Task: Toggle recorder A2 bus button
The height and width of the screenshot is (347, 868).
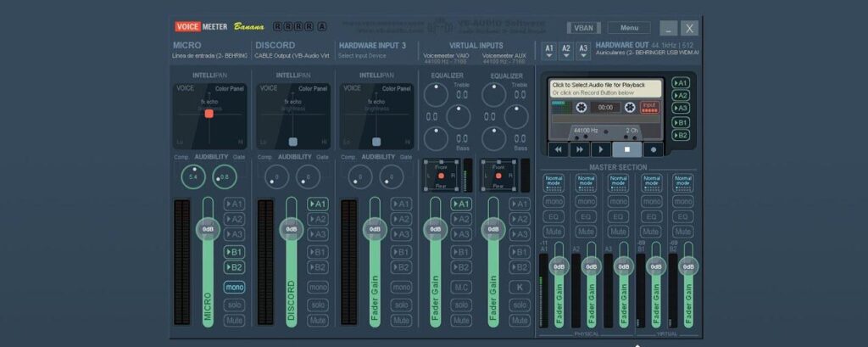Action: click(681, 95)
